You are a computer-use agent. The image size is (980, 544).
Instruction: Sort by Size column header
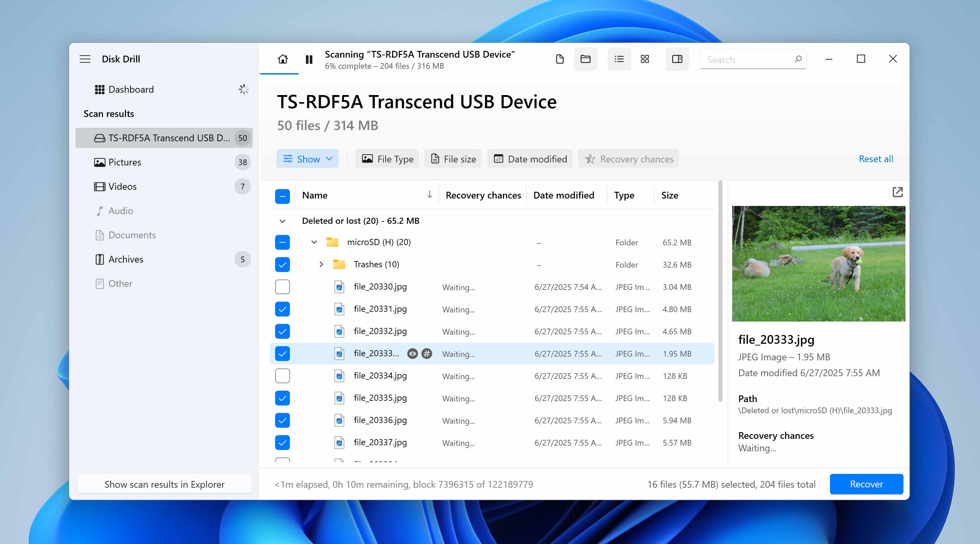[x=670, y=195]
